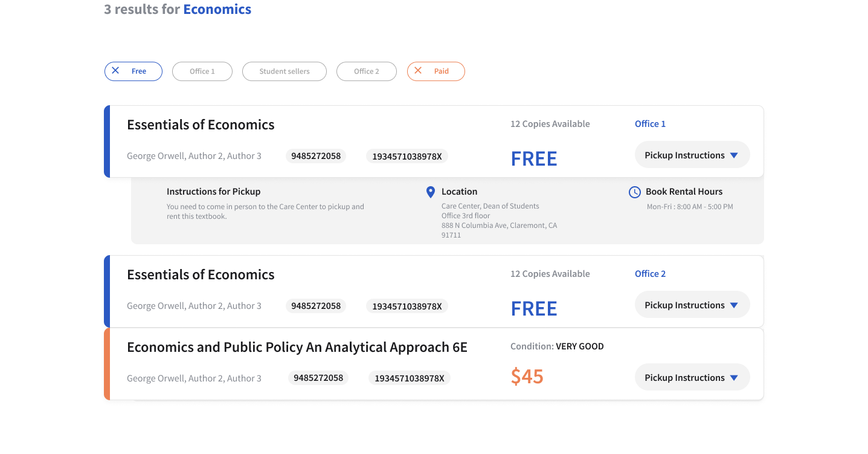The width and height of the screenshot is (868, 454).
Task: Click the arrow icon on Office 1 Pickup Instructions
Action: (734, 155)
